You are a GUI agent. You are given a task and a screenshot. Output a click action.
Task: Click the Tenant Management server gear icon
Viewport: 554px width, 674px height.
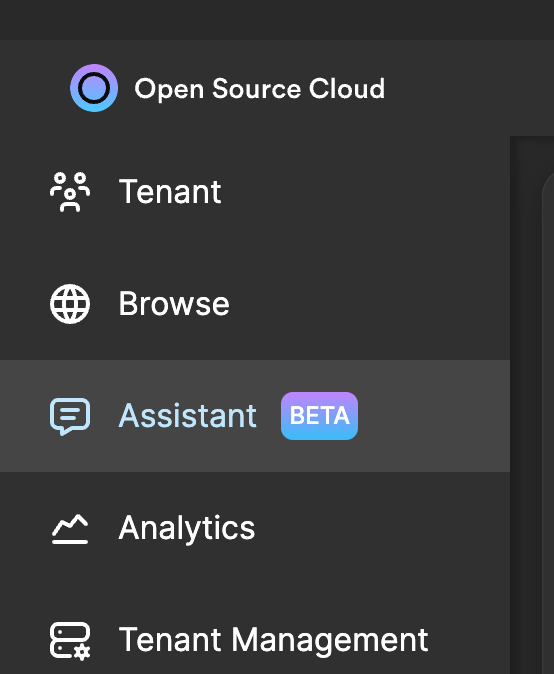click(x=70, y=641)
